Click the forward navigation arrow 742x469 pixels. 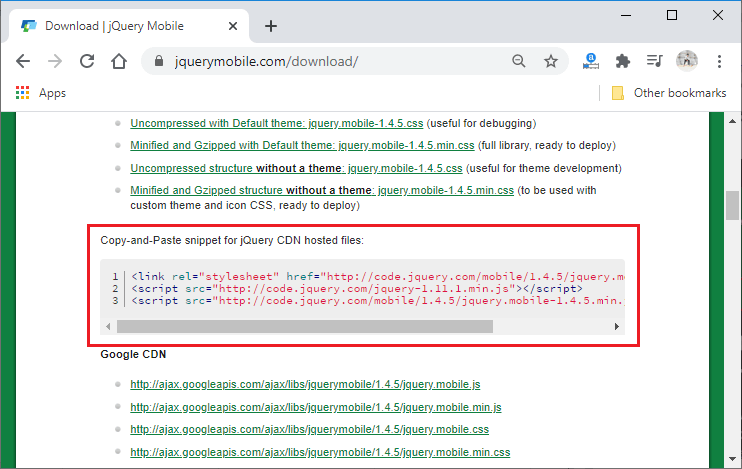click(55, 61)
